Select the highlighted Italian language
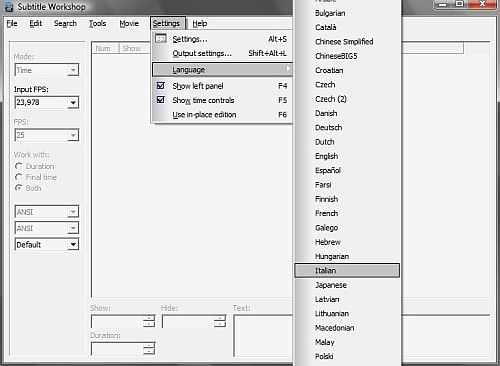500x366 pixels. (347, 271)
